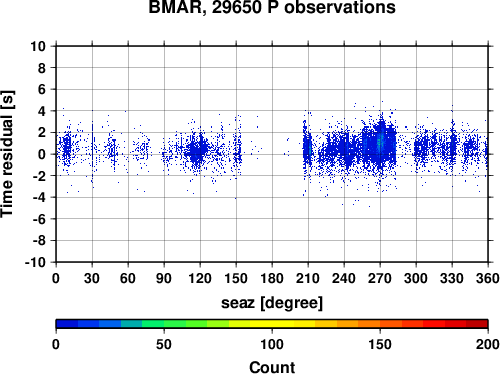Image resolution: width=500 pixels, height=374 pixels.
Task: Click the y-axis tick label 0
Action: click(42, 154)
